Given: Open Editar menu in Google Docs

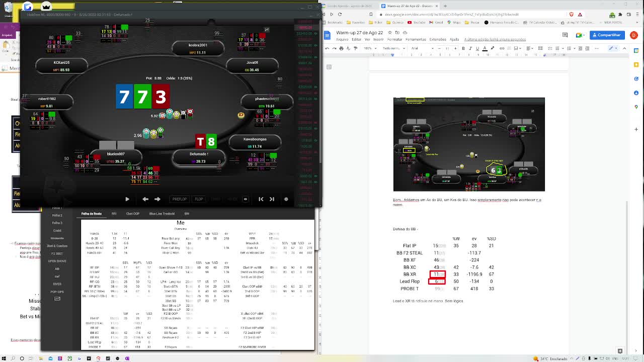Looking at the screenshot, I should point(356,39).
